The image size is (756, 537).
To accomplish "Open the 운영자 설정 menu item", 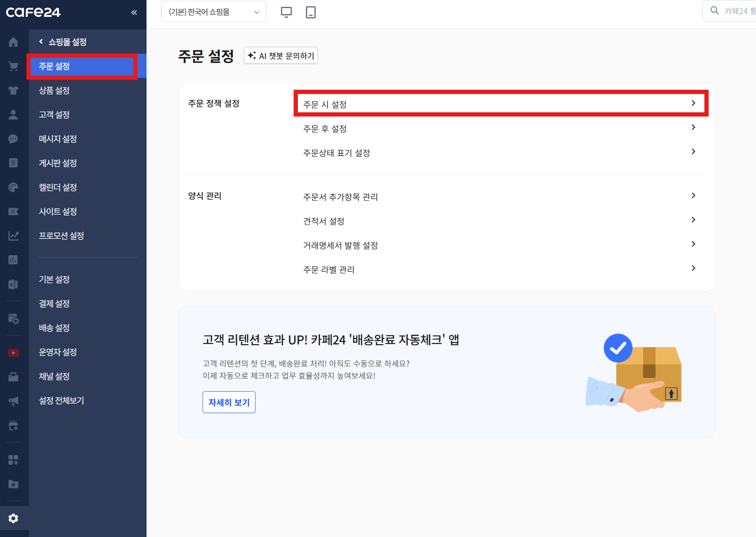I will (58, 352).
